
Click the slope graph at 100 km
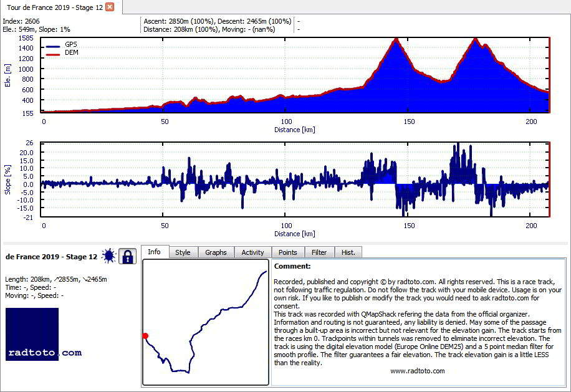287,184
